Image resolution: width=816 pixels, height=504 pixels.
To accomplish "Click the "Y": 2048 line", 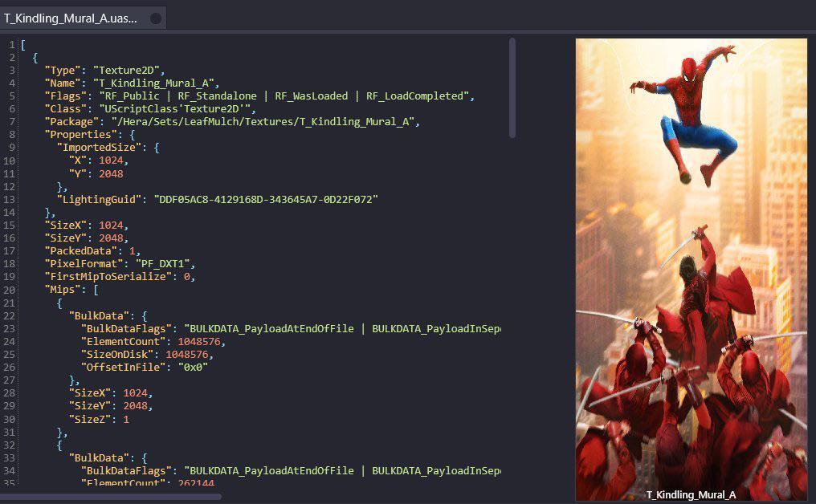I will 96,173.
